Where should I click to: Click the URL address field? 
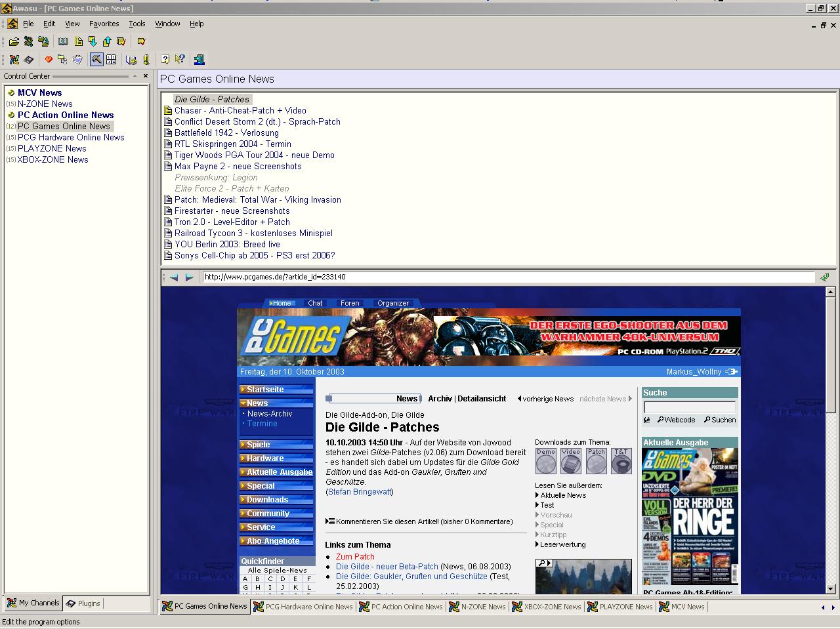tap(509, 277)
